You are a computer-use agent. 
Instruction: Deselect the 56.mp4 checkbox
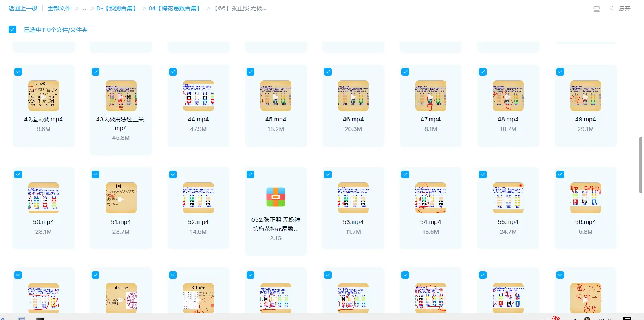[x=560, y=175]
